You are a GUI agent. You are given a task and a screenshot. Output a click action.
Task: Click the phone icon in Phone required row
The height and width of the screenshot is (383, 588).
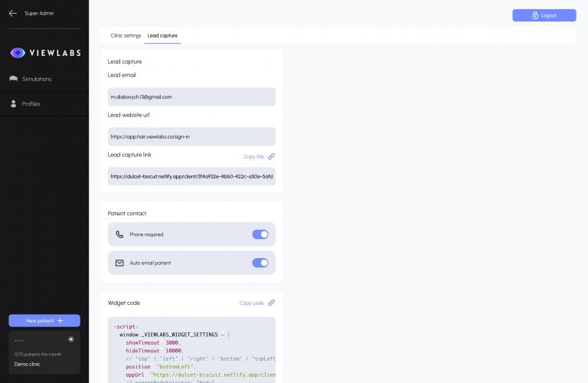coord(119,234)
